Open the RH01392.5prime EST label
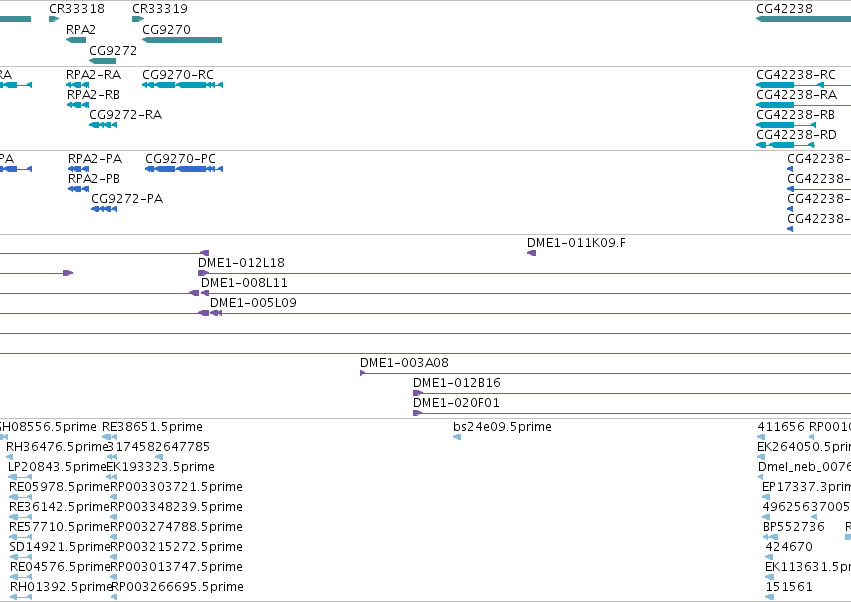The width and height of the screenshot is (851, 602). click(x=61, y=587)
